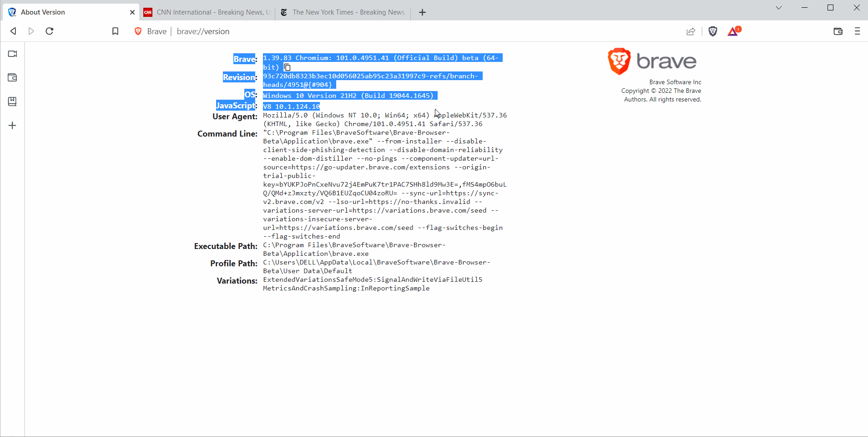Maximize the Brave browser window
This screenshot has width=868, height=437.
click(x=830, y=7)
